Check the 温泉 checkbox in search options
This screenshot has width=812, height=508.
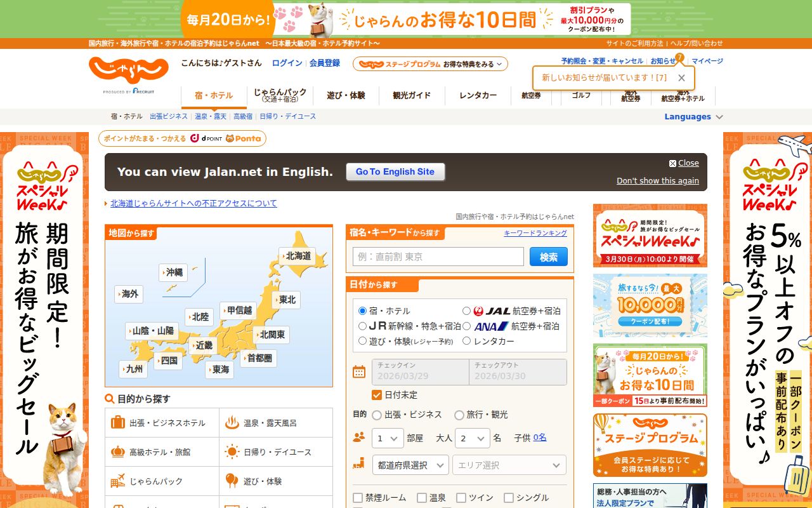coord(421,498)
